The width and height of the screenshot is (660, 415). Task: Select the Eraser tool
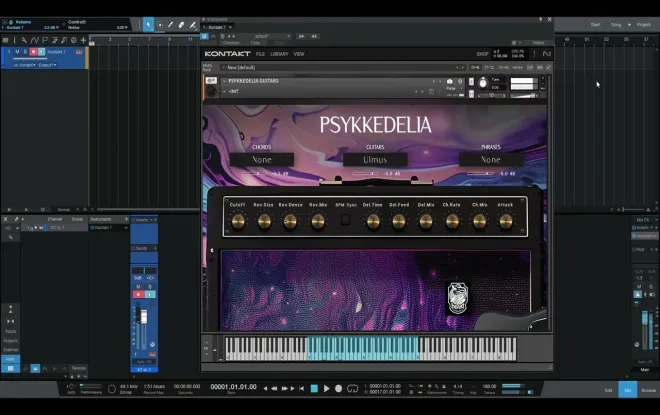pos(181,25)
